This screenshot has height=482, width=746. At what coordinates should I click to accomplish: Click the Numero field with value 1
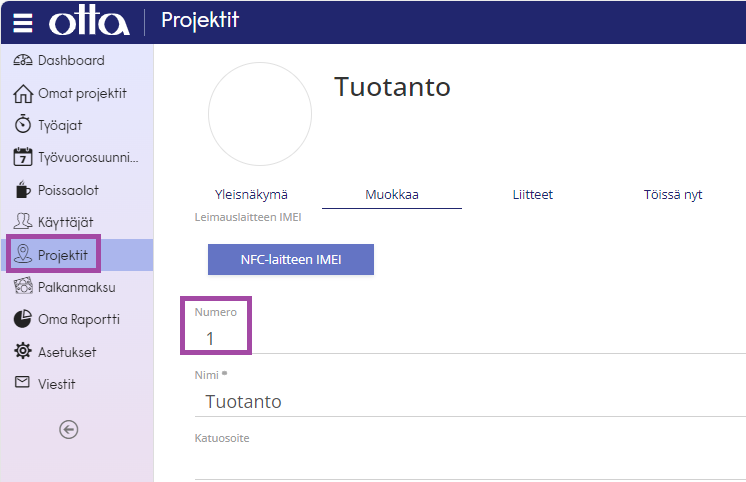pos(470,339)
